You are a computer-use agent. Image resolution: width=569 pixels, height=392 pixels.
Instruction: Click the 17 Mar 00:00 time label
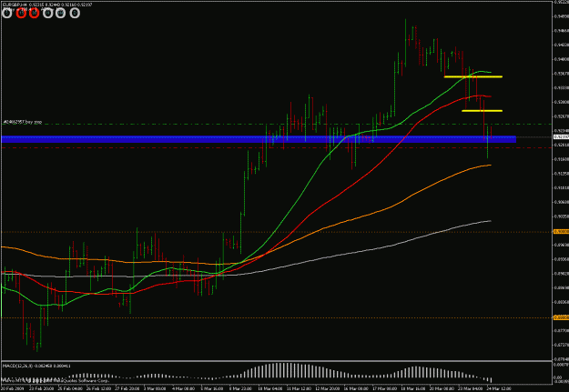(384, 388)
